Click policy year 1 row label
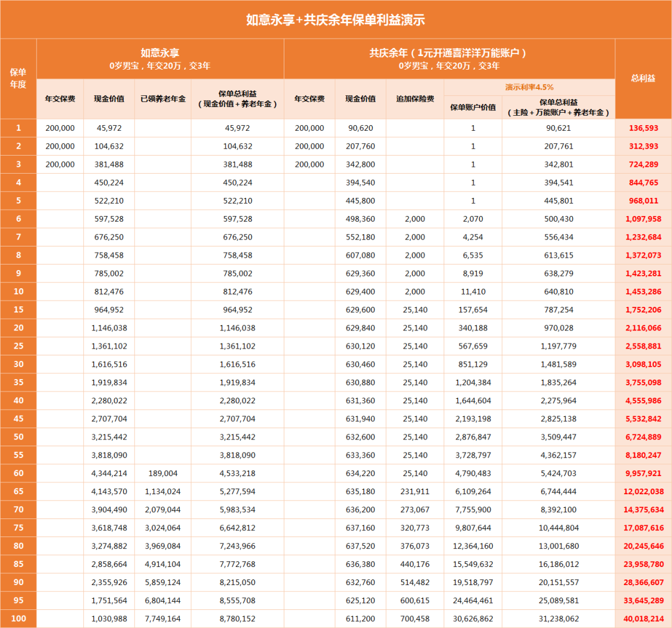Screen dimensions: 672x628 click(19, 128)
